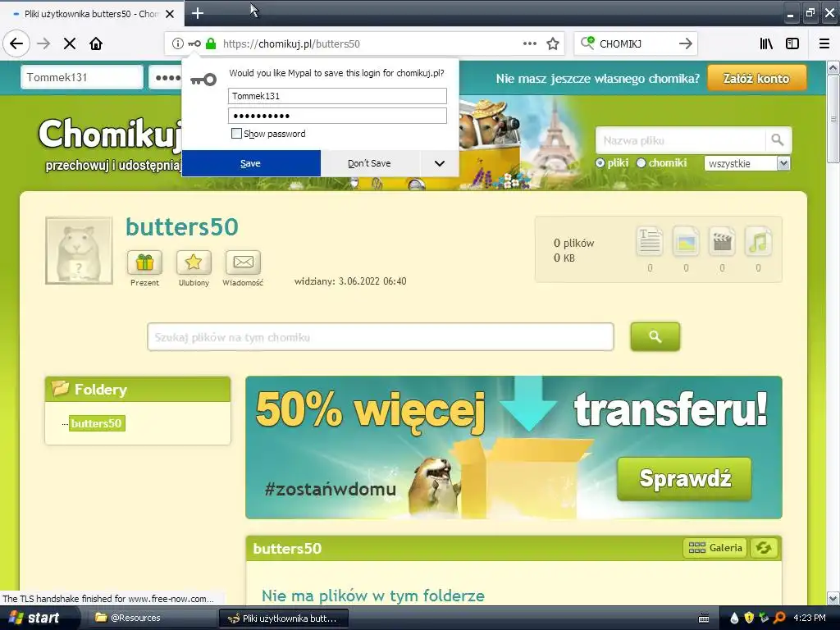Click the forward navigation arrow
The image size is (840, 630).
[x=43, y=43]
